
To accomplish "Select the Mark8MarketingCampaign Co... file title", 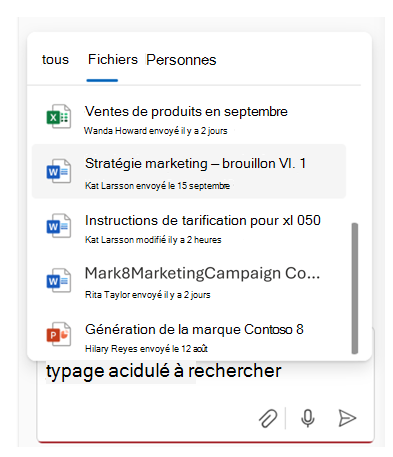I will 202,274.
